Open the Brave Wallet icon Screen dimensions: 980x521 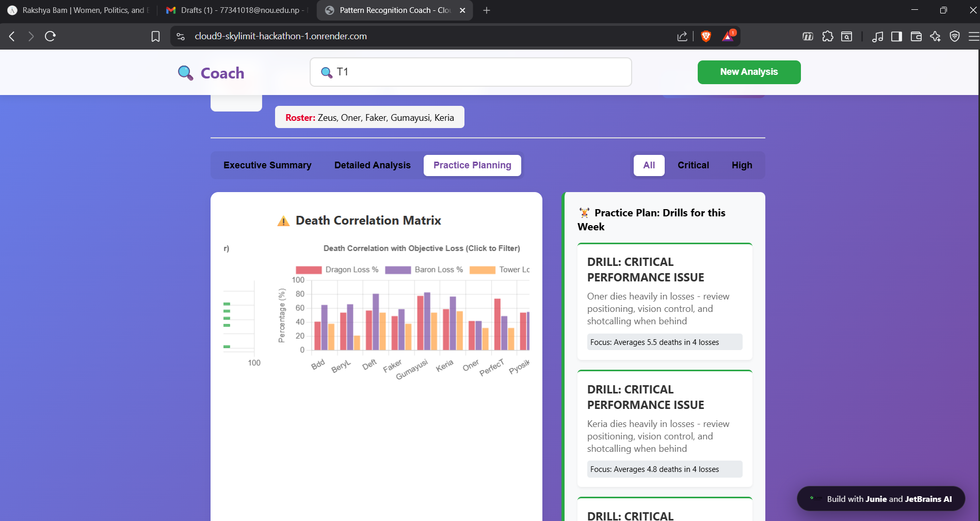coord(916,36)
